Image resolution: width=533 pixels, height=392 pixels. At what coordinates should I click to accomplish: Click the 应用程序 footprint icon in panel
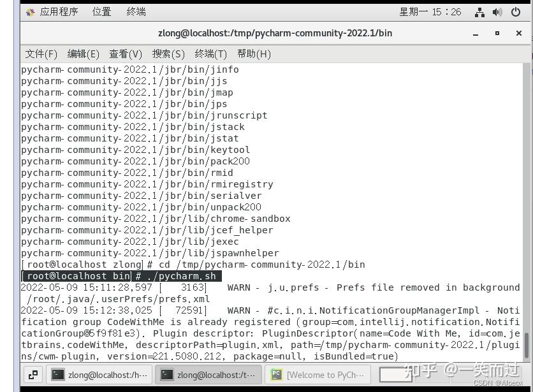[29, 11]
